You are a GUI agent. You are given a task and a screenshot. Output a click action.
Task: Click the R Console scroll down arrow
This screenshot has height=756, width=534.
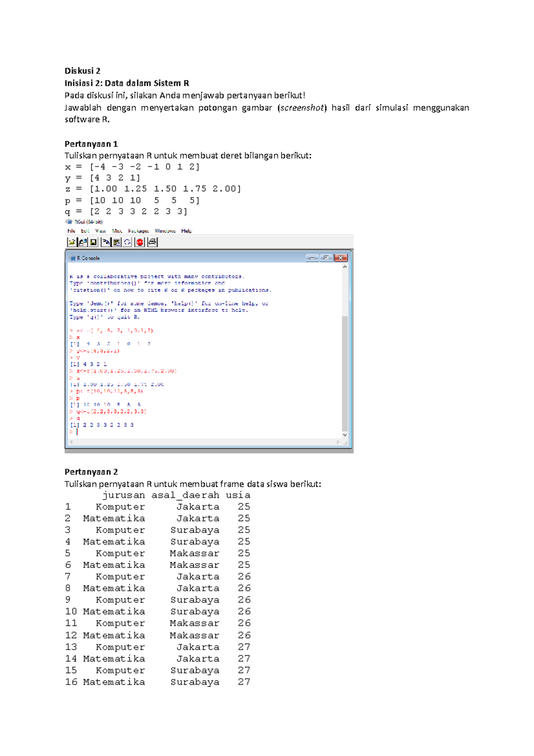[345, 435]
